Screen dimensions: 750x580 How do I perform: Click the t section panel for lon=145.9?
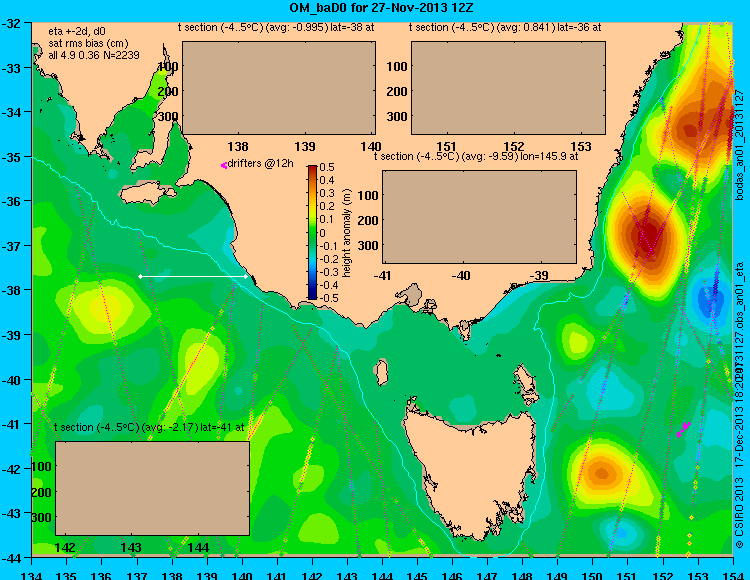tap(479, 217)
